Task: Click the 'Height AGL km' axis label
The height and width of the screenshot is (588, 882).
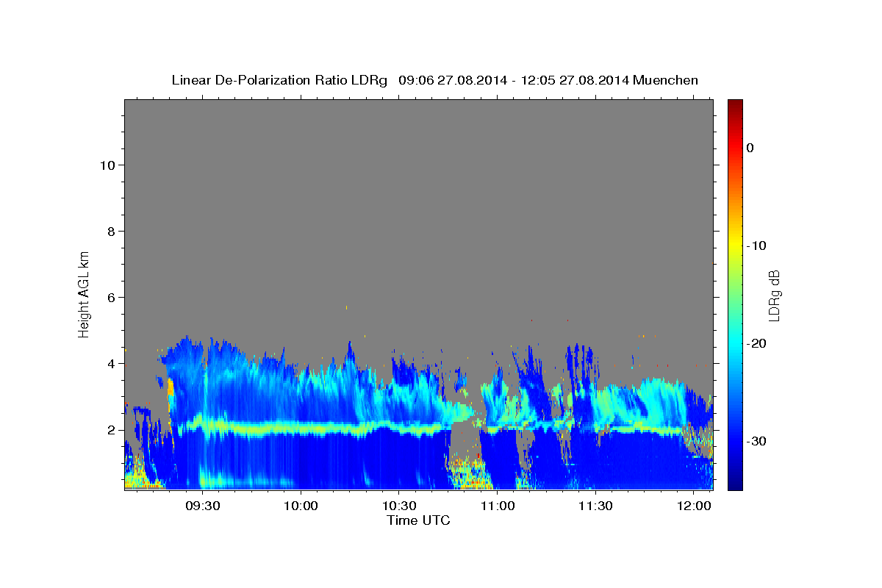Action: 84,293
